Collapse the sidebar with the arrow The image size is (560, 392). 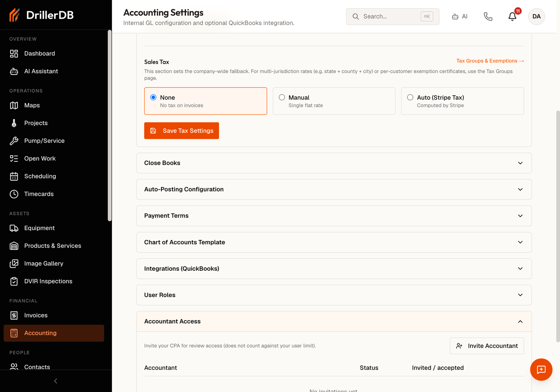tap(56, 381)
